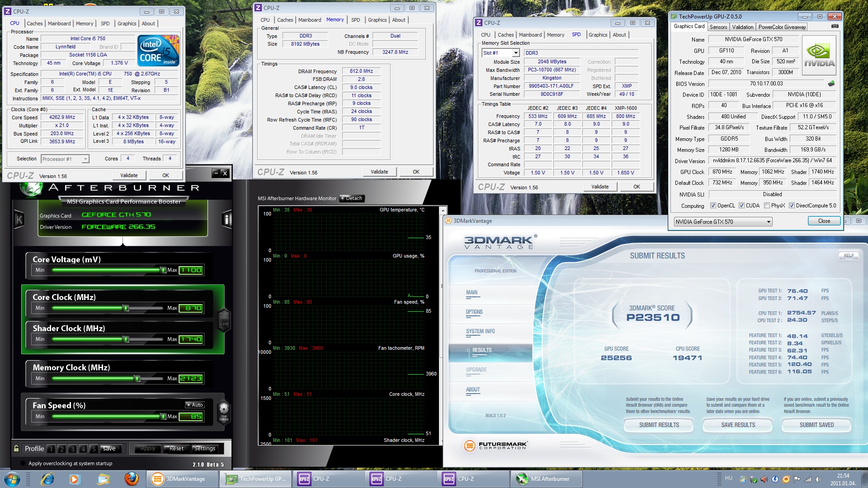Click the Core Clock slider handle
Viewport: 868px width, 488px height.
126,308
